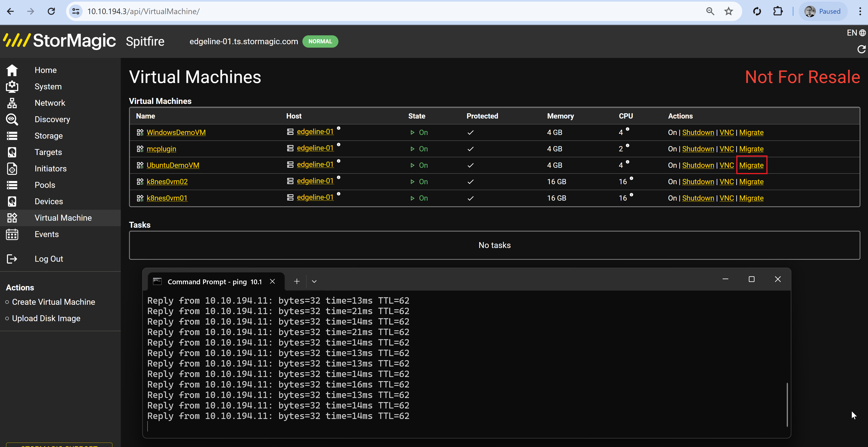Click the CPU column header

pos(626,116)
